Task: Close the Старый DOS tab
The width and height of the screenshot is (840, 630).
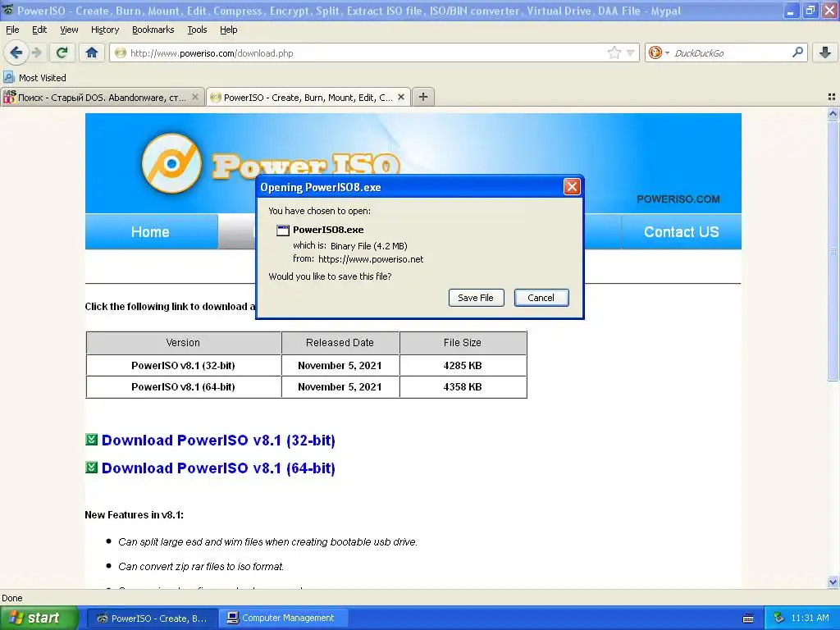Action: tap(195, 97)
